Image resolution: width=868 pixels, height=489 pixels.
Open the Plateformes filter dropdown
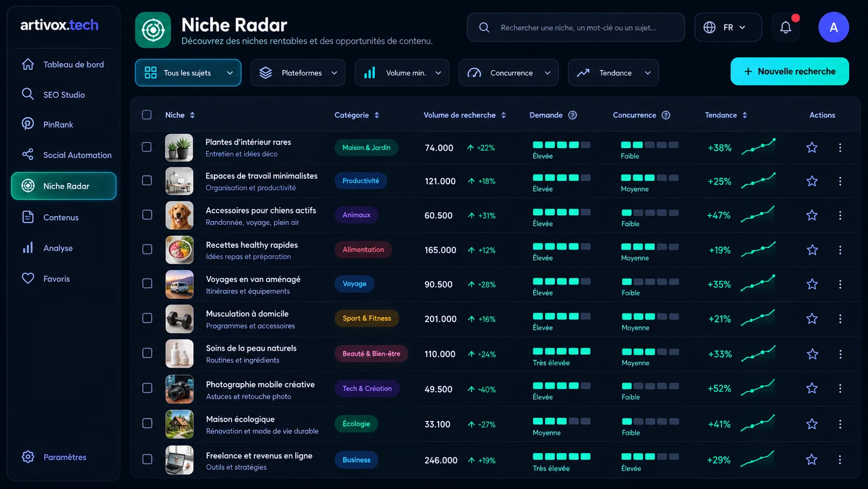click(297, 73)
